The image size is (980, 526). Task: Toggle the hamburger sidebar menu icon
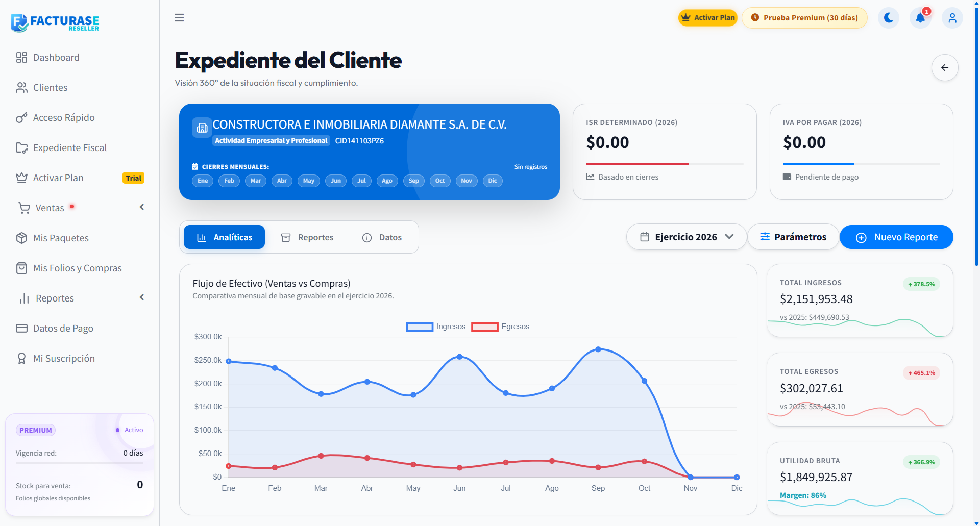point(179,18)
